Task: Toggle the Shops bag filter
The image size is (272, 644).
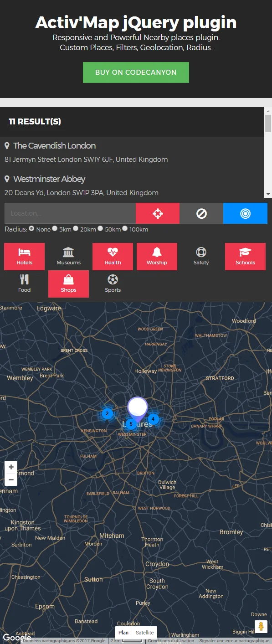Action: coord(68,284)
